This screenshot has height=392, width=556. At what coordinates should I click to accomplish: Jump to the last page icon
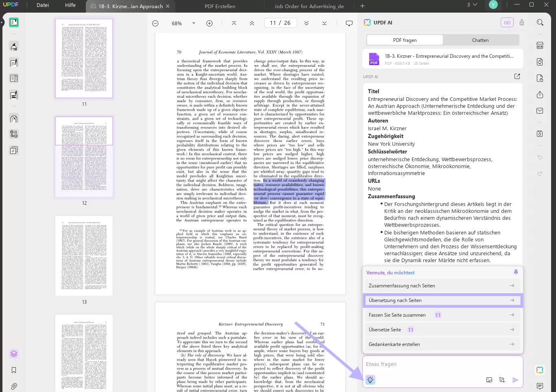pos(324,23)
